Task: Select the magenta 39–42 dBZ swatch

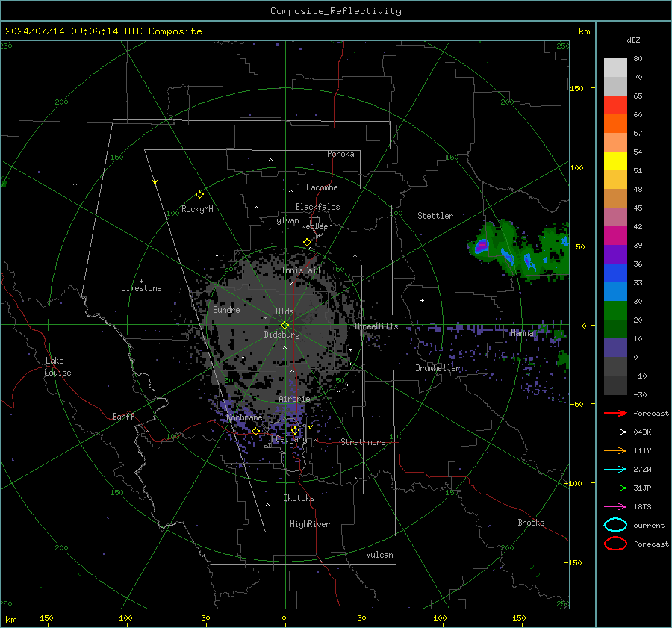Action: coord(615,236)
